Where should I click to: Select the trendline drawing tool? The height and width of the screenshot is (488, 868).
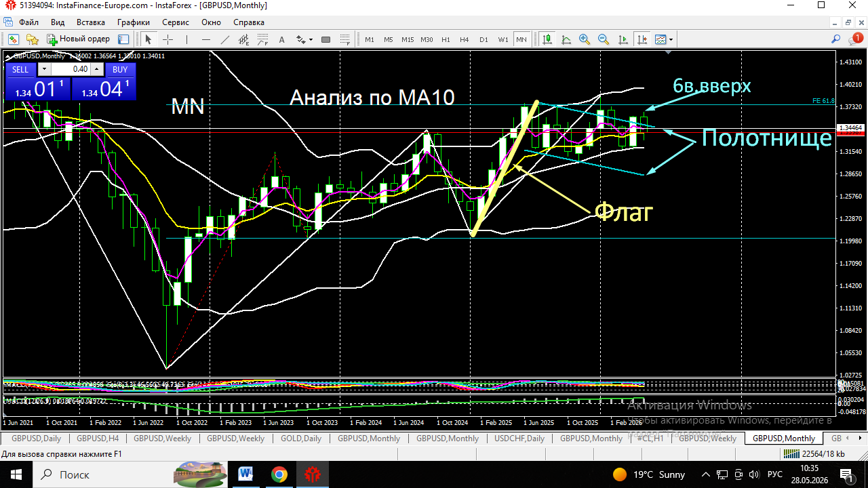pos(224,39)
